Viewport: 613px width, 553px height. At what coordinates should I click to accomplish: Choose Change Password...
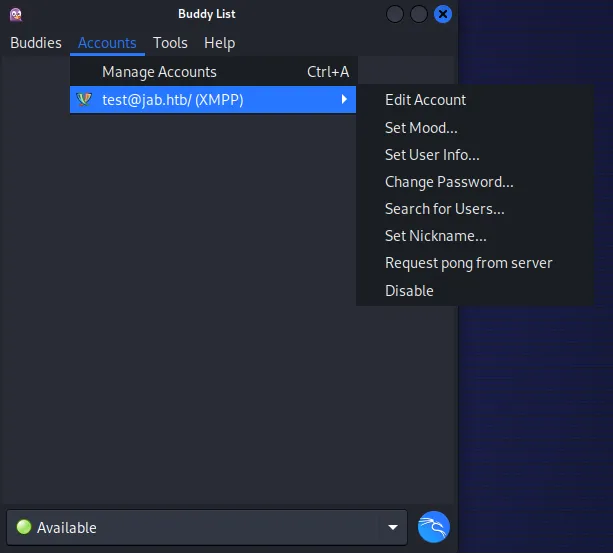click(475, 182)
